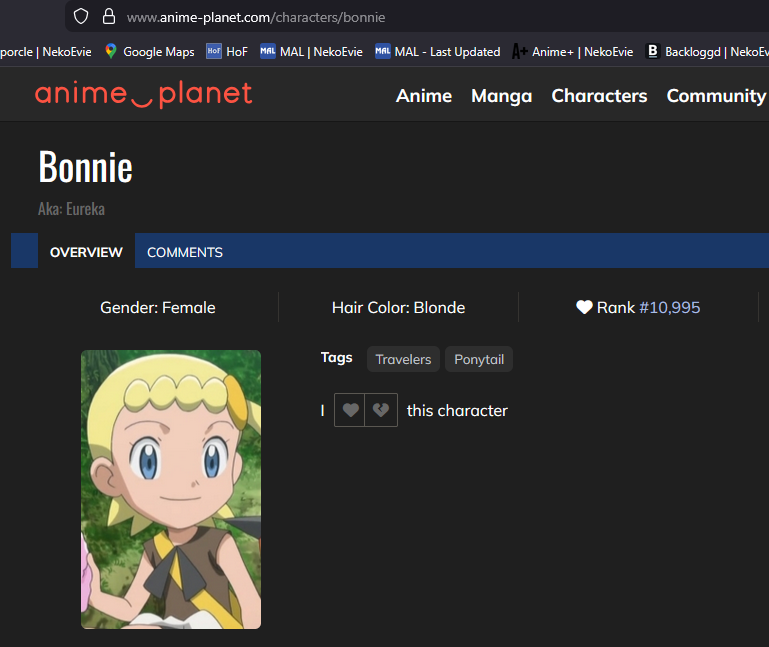Click the anime-planet logo
769x647 pixels.
pyautogui.click(x=143, y=94)
